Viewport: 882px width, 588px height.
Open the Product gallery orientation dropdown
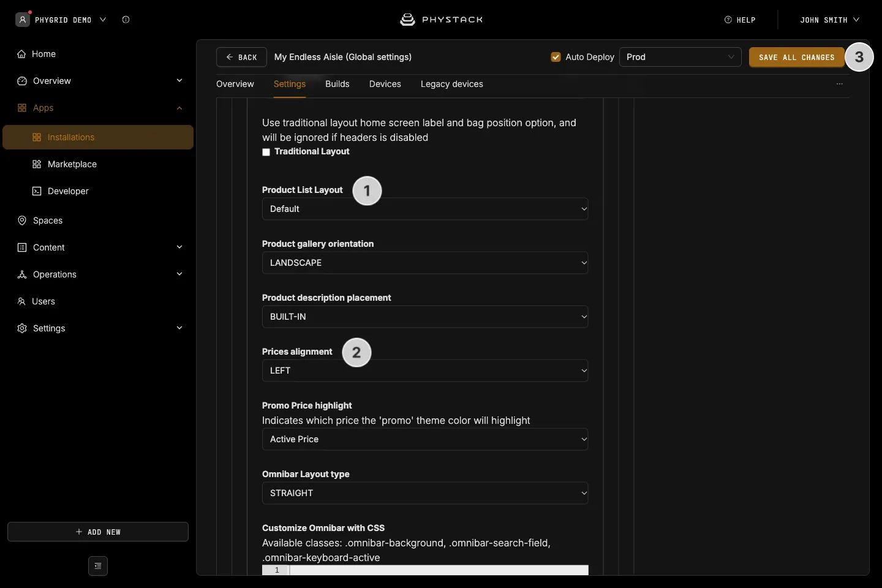tap(425, 263)
